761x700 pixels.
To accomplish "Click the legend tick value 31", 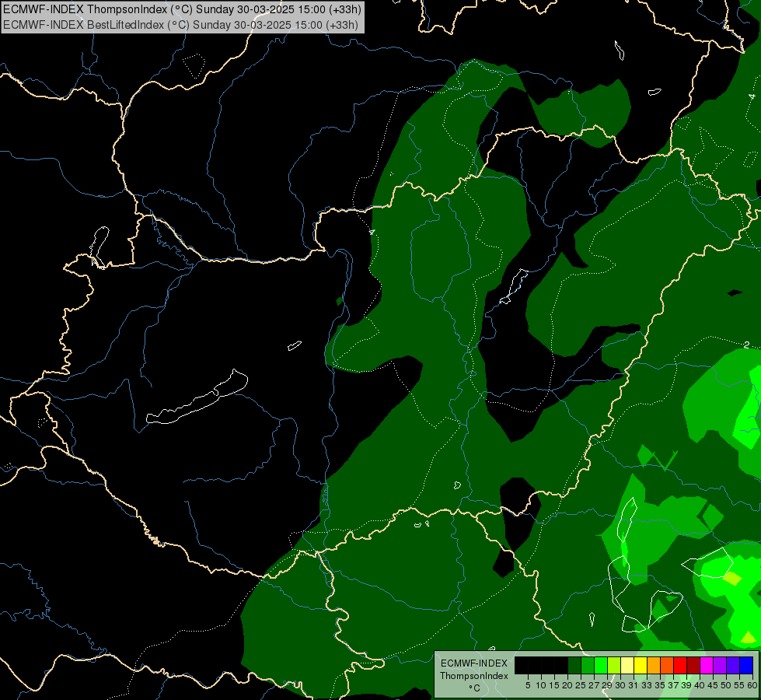I will (x=634, y=685).
